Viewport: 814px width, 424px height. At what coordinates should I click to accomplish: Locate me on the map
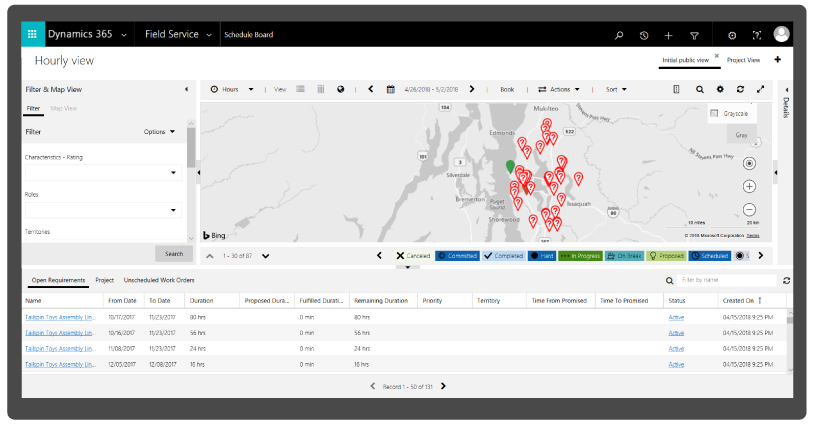749,163
